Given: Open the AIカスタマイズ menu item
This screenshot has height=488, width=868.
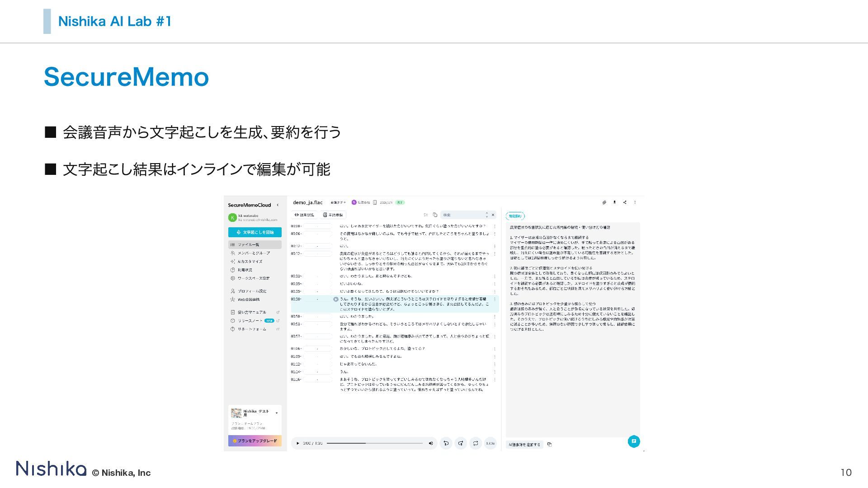Looking at the screenshot, I should pyautogui.click(x=255, y=261).
